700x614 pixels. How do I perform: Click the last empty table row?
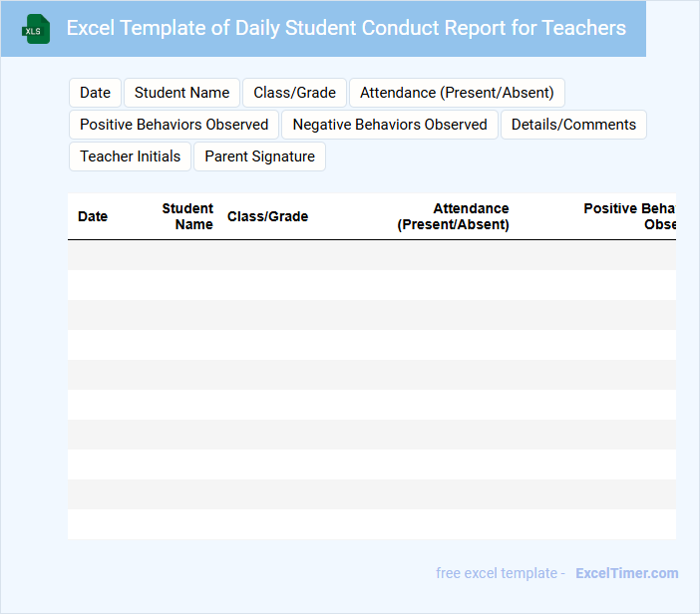(x=371, y=524)
